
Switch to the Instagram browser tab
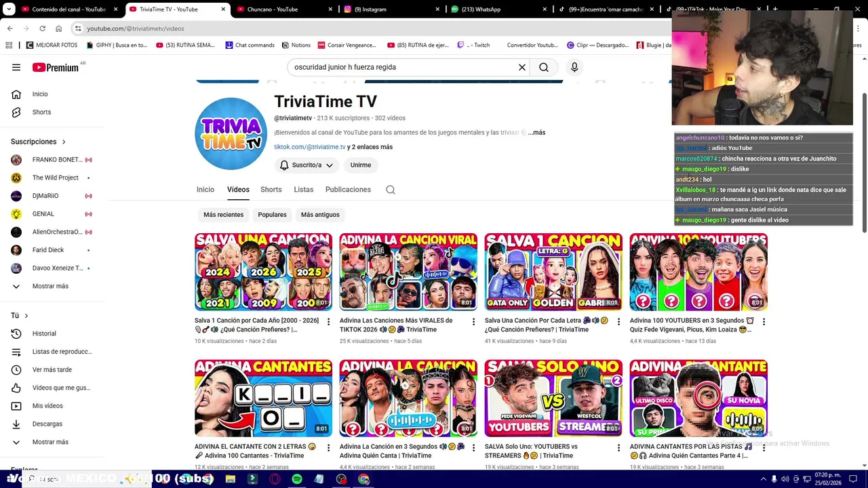391,9
